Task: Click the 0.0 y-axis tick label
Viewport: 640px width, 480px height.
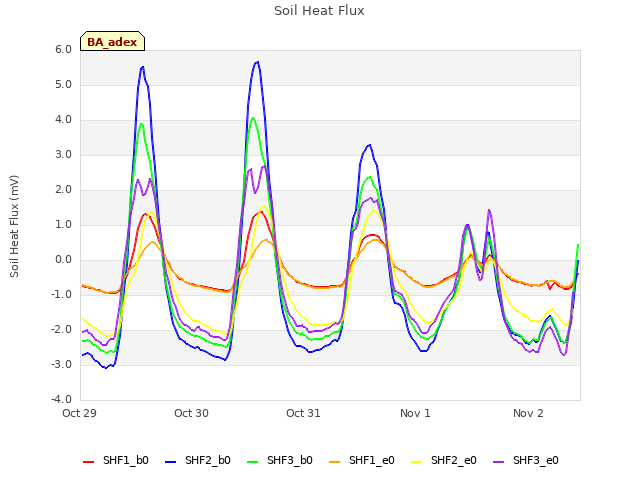Action: pos(63,260)
